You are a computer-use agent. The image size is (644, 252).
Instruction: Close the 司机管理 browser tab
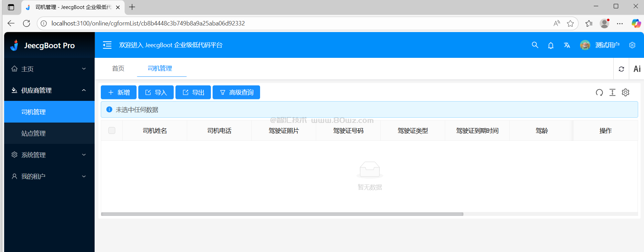(118, 7)
